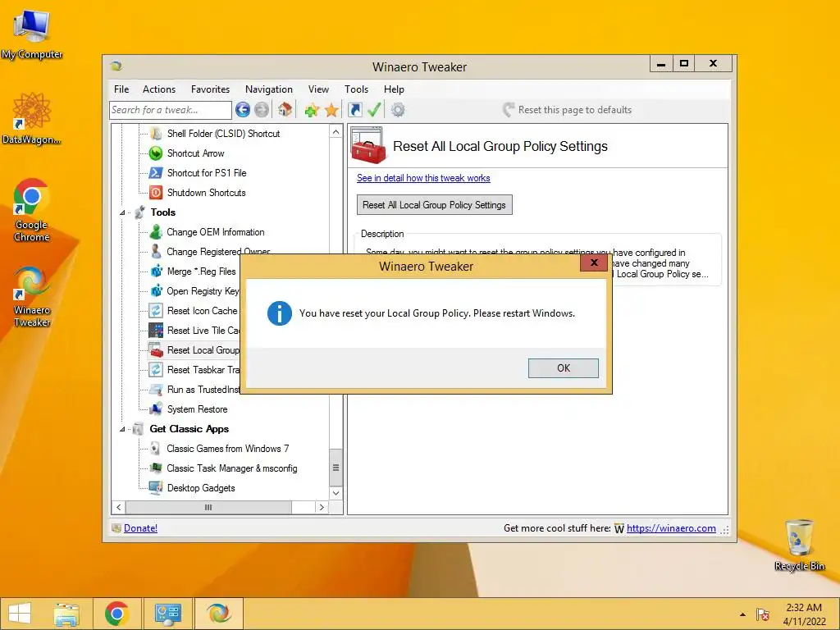
Task: Click the Change OEM Information person icon
Action: point(156,232)
